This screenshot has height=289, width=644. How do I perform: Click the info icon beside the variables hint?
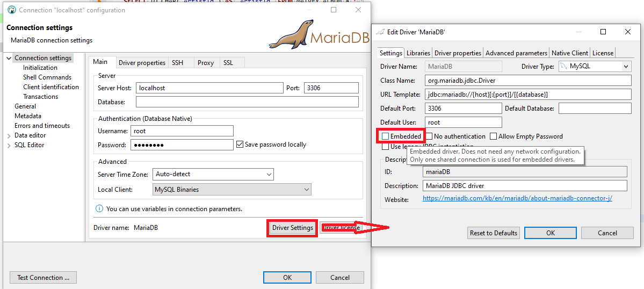[x=99, y=208]
